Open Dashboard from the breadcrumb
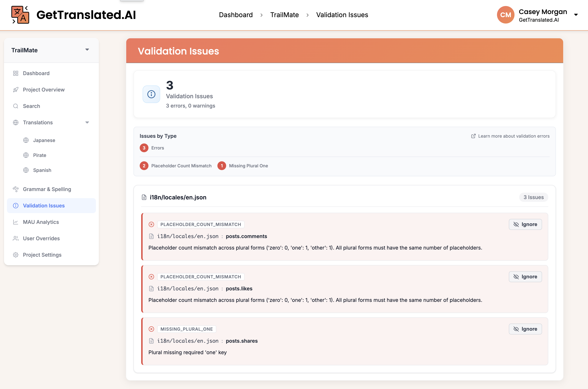588x389 pixels. point(236,15)
